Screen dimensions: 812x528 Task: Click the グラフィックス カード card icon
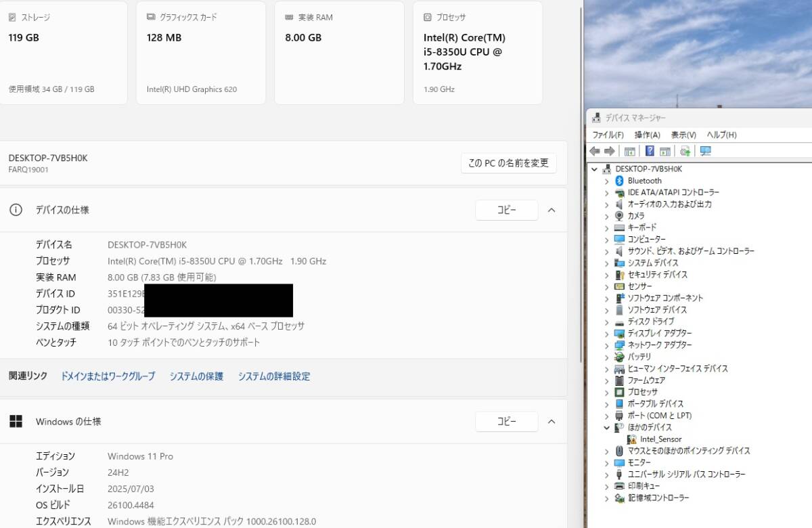[x=151, y=17]
